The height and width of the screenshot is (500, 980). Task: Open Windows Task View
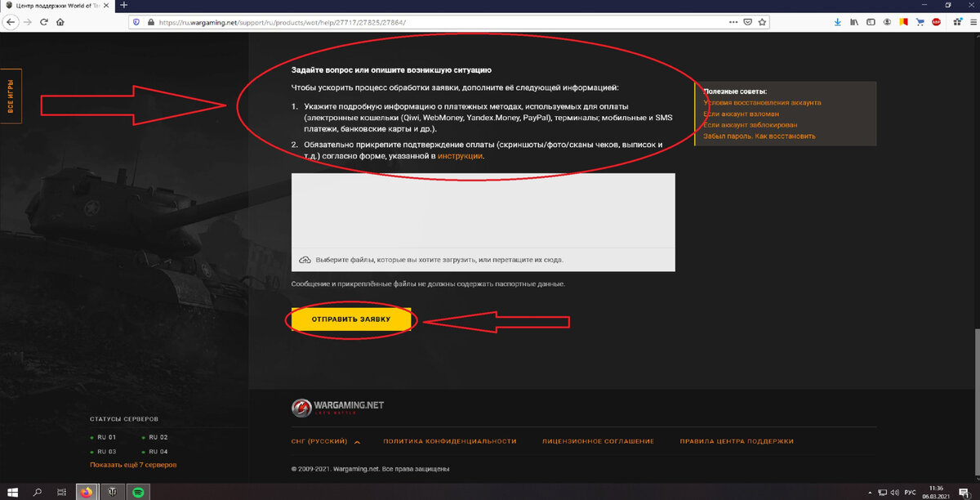(x=61, y=492)
